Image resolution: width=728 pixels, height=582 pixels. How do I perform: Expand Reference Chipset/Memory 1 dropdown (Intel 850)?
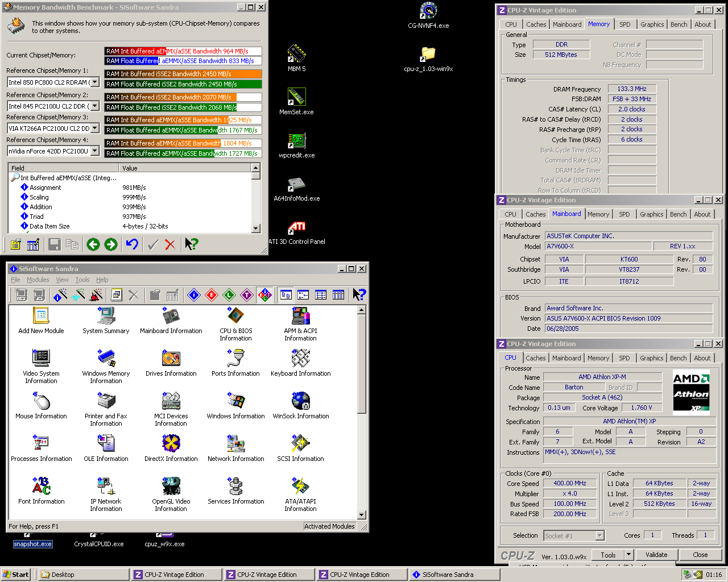[94, 82]
